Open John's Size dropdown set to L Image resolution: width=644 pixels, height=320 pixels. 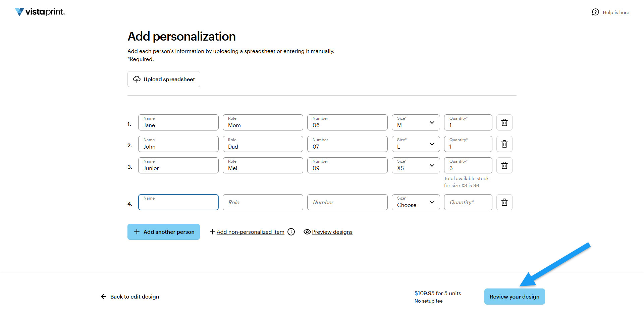(x=416, y=144)
